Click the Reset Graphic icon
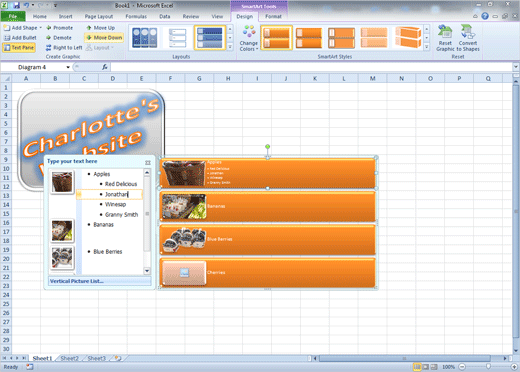 (445, 32)
